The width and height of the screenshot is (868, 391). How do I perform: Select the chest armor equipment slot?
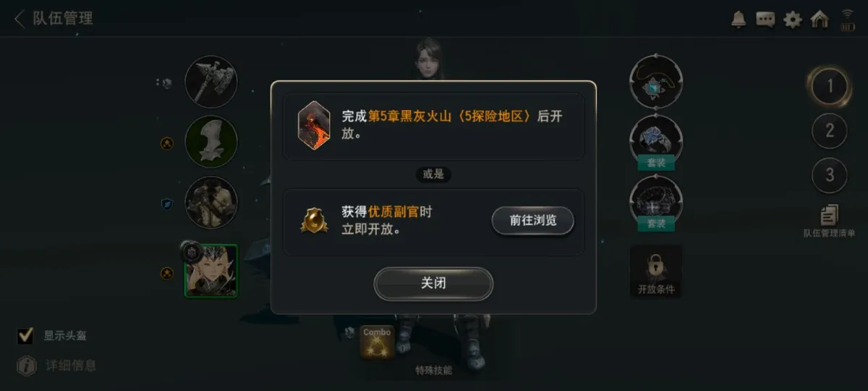(x=210, y=203)
